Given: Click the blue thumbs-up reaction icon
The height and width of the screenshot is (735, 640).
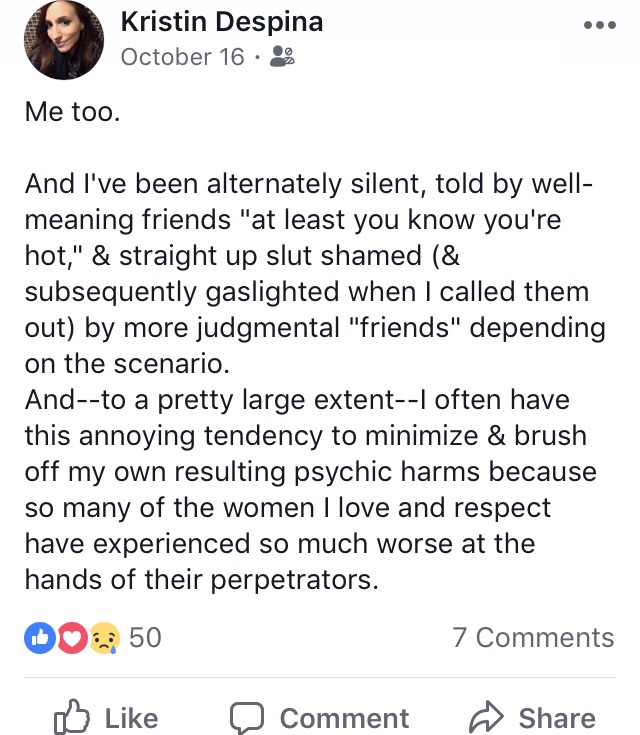Looking at the screenshot, I should click(x=40, y=637).
